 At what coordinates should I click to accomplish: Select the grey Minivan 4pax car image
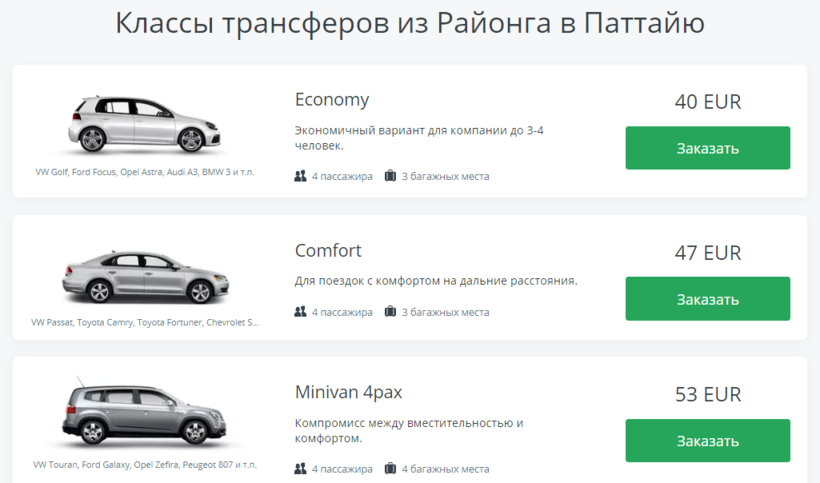click(x=143, y=413)
